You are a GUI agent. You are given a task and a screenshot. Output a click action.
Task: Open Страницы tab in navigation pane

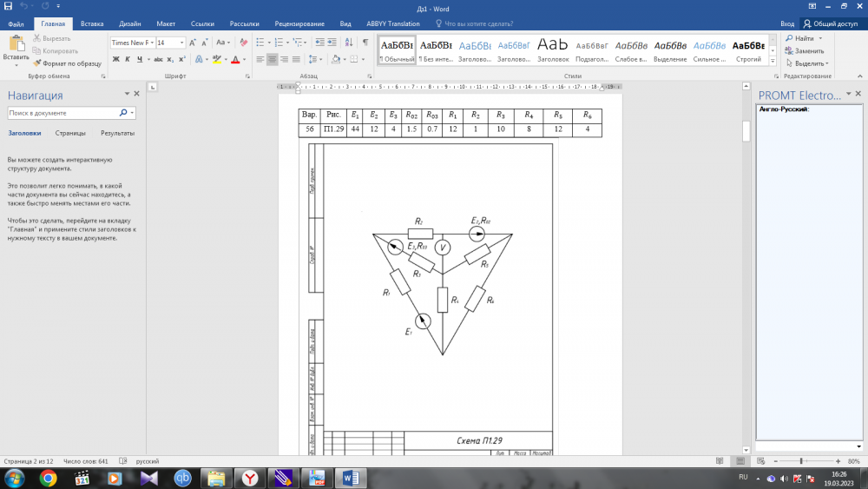[x=70, y=133]
